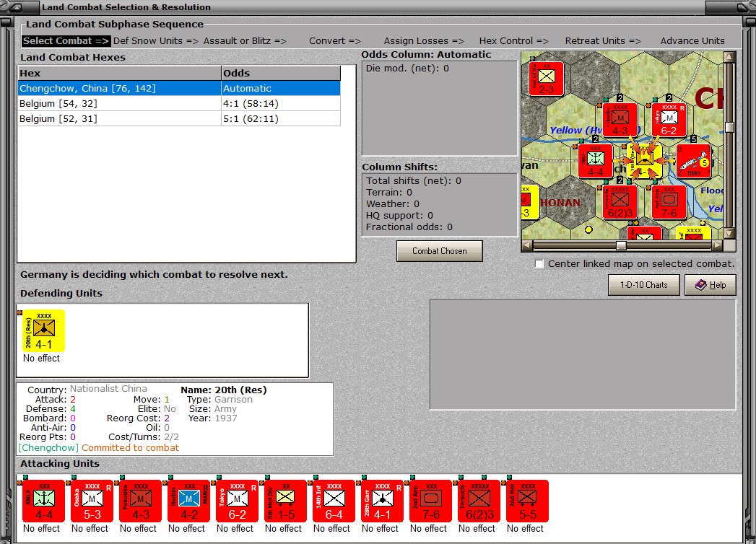Click the 5:1 (62:11) odds cell
This screenshot has height=544, width=756.
pos(281,118)
